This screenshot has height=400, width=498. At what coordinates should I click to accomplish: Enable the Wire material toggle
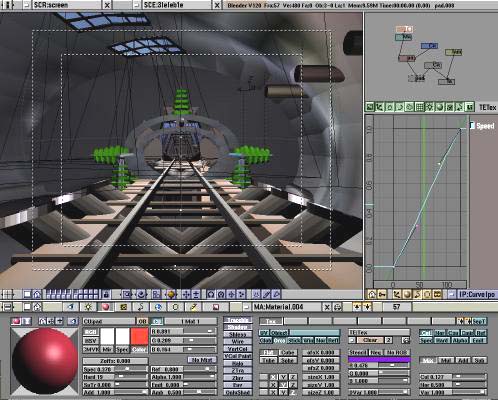237,341
